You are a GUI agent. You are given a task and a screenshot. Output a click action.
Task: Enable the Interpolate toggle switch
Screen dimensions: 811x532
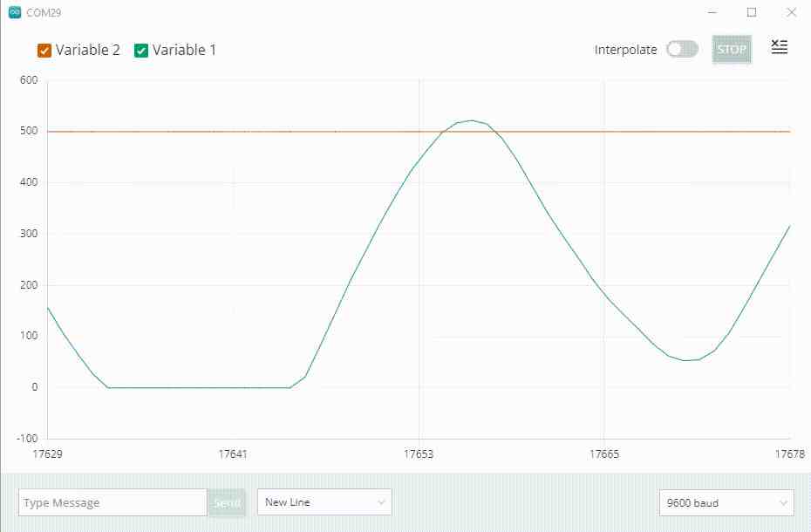click(682, 50)
